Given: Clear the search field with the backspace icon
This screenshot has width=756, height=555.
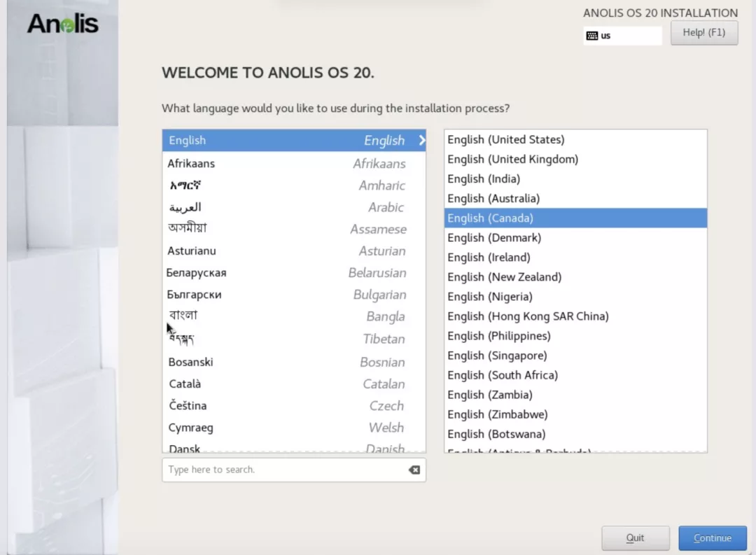Looking at the screenshot, I should (414, 470).
